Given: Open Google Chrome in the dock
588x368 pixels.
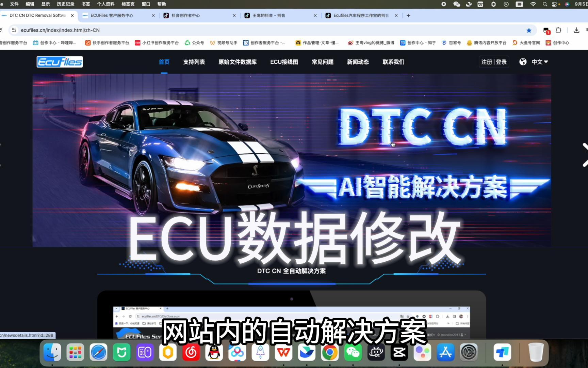Looking at the screenshot, I should click(330, 352).
